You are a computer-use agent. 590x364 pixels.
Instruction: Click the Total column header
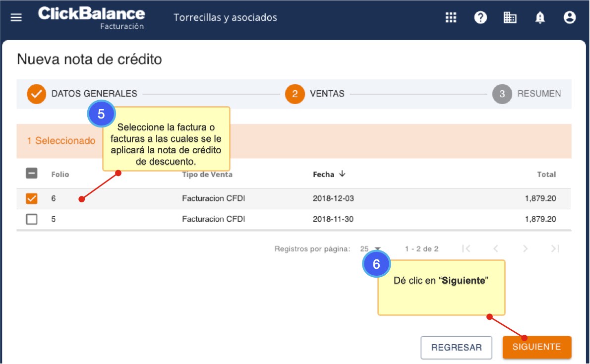click(547, 174)
